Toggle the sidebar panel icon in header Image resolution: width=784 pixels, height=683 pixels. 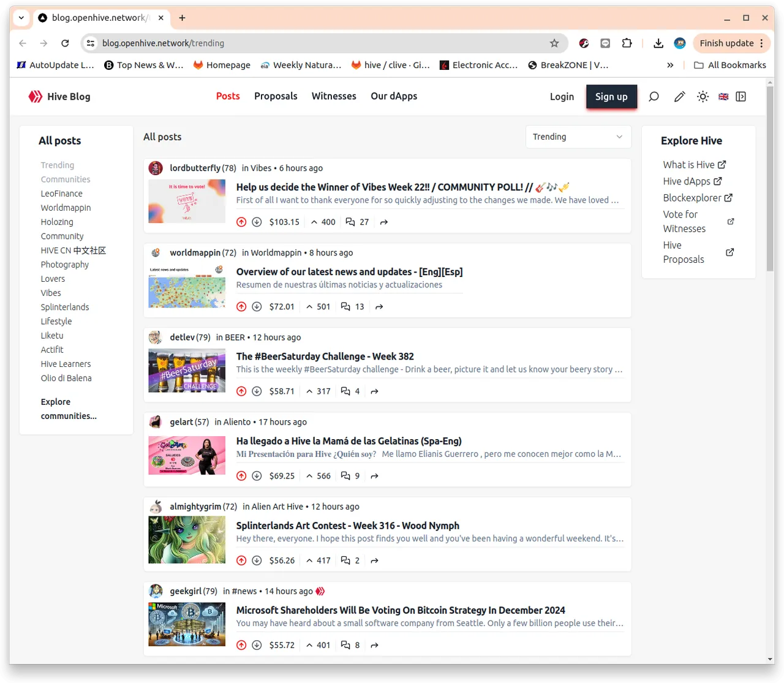(x=741, y=97)
